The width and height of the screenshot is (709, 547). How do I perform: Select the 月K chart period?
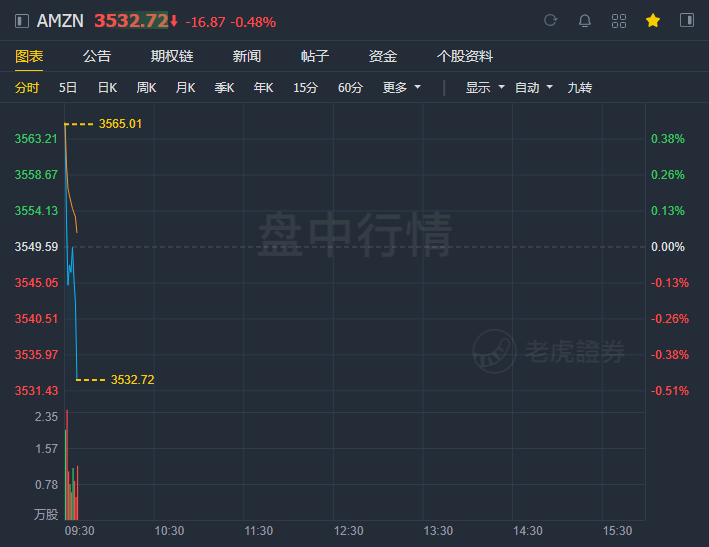tap(185, 88)
